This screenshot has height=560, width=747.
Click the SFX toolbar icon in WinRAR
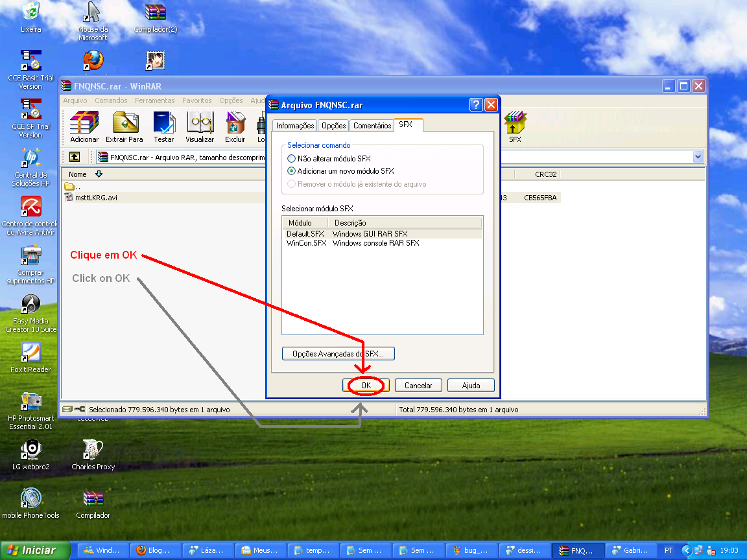[x=515, y=126]
